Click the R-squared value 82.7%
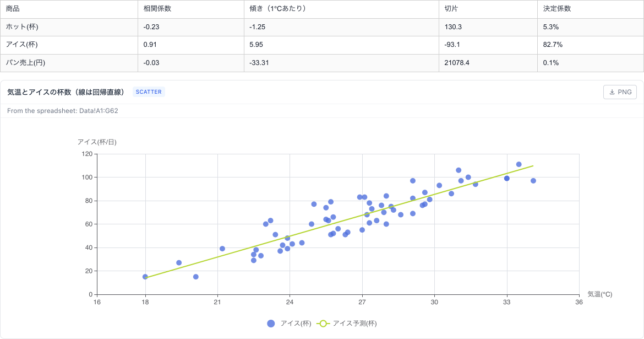Viewport: 644px width, 339px height. pos(553,45)
